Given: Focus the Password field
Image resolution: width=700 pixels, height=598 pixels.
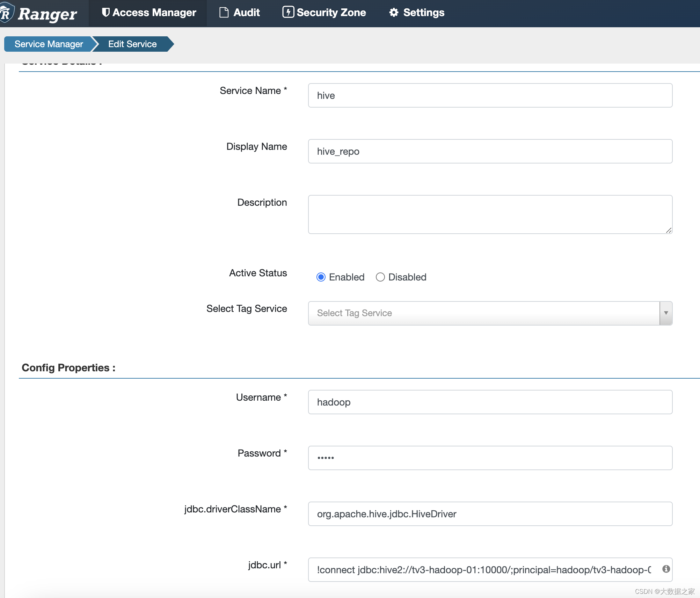Looking at the screenshot, I should tap(490, 458).
